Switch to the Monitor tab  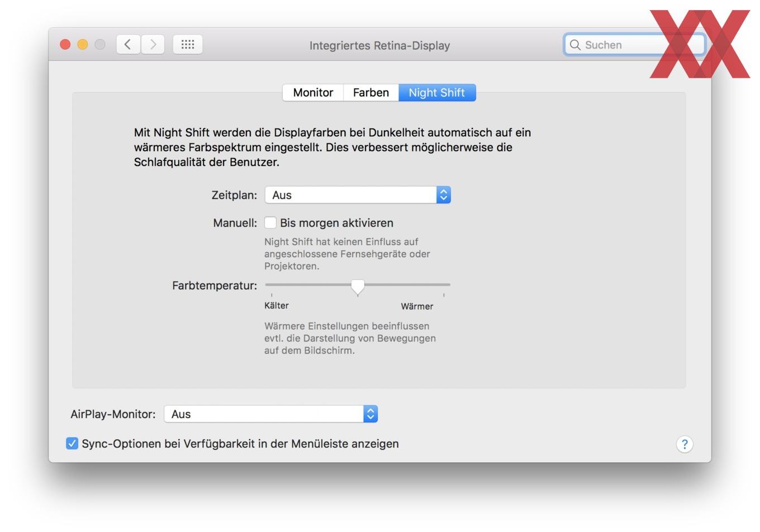tap(313, 93)
